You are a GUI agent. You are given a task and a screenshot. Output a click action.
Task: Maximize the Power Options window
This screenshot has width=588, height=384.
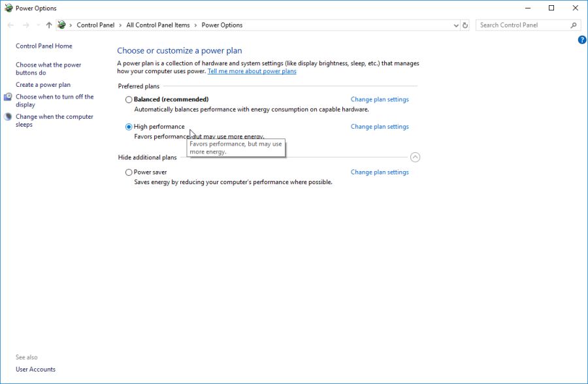point(551,8)
